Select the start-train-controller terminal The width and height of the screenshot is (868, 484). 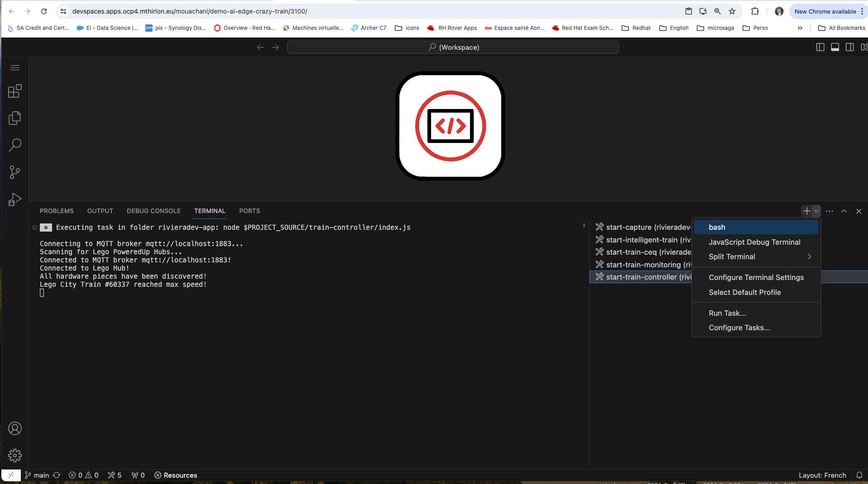643,277
